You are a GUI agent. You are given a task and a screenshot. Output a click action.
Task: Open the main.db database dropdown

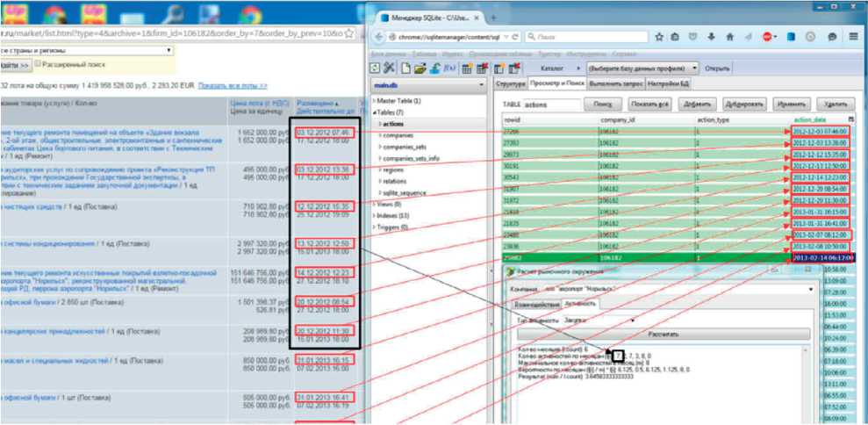click(427, 86)
